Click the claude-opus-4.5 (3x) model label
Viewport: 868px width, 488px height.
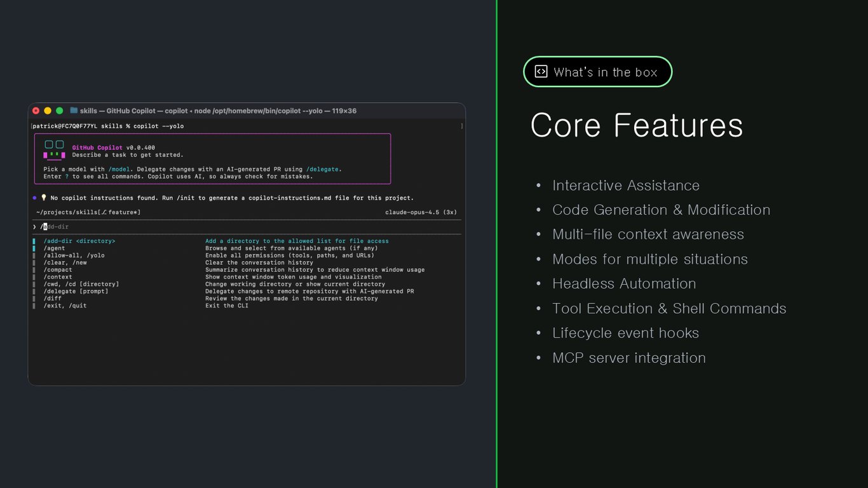421,212
